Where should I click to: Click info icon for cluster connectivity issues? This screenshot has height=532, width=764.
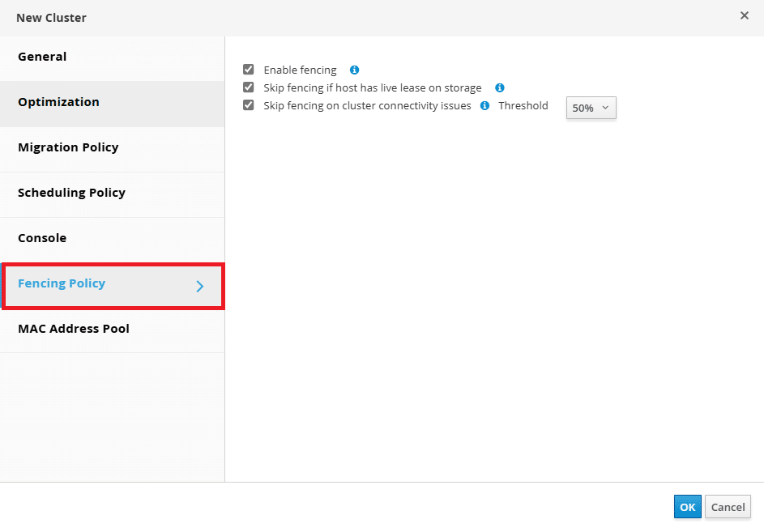click(x=484, y=106)
